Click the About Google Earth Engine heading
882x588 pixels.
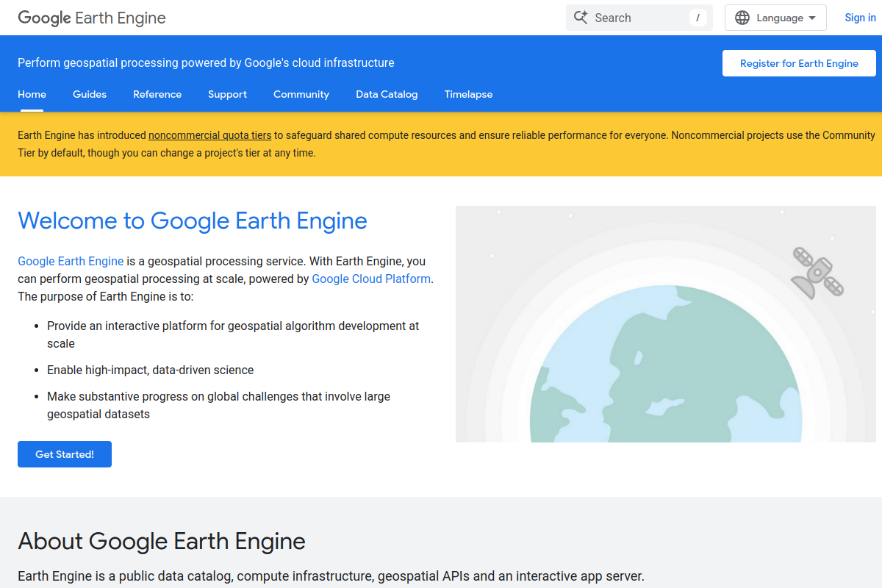point(162,541)
